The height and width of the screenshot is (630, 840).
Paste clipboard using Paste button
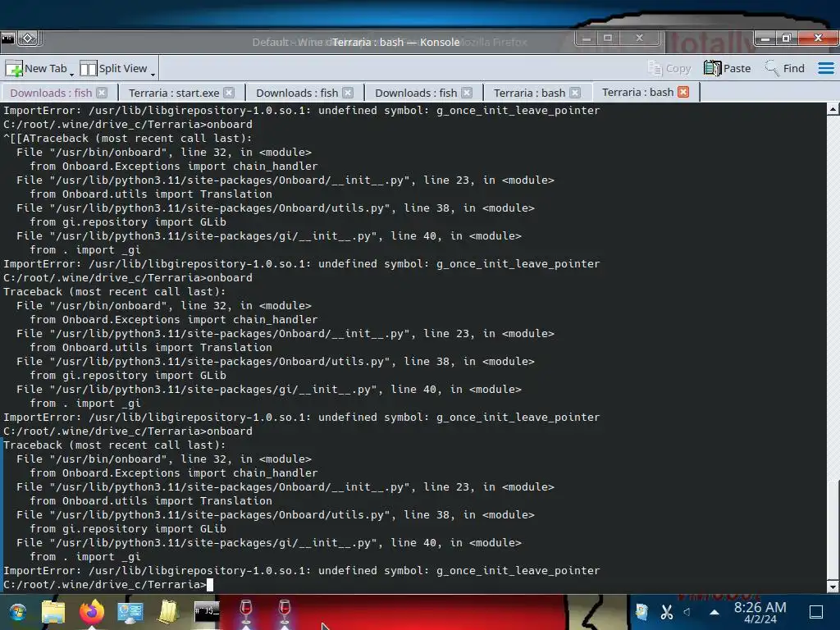(x=727, y=69)
